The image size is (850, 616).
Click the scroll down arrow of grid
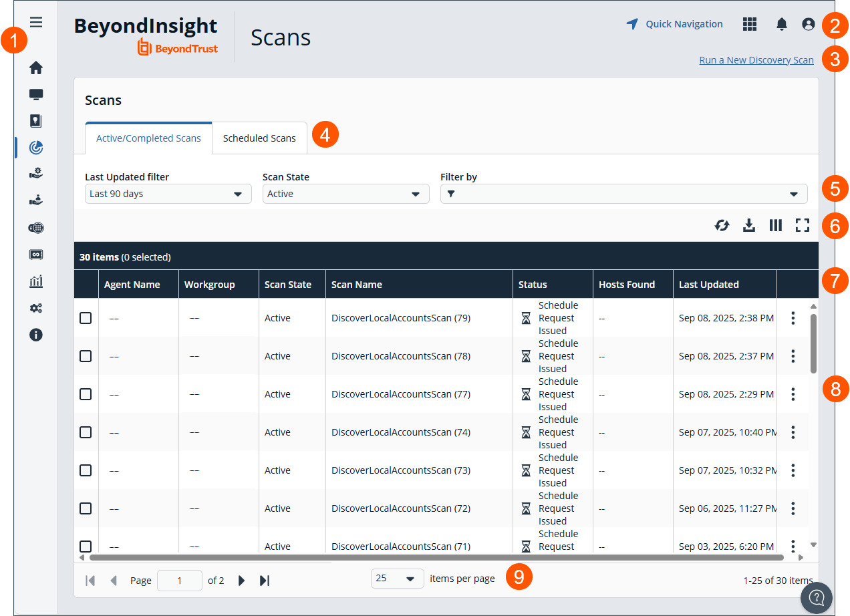click(x=813, y=545)
